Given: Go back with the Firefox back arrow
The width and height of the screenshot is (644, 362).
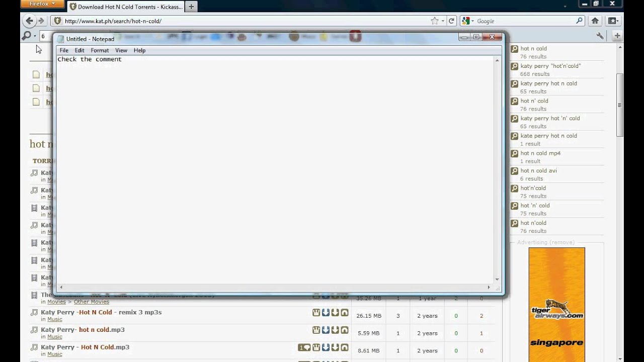Looking at the screenshot, I should pos(29,21).
